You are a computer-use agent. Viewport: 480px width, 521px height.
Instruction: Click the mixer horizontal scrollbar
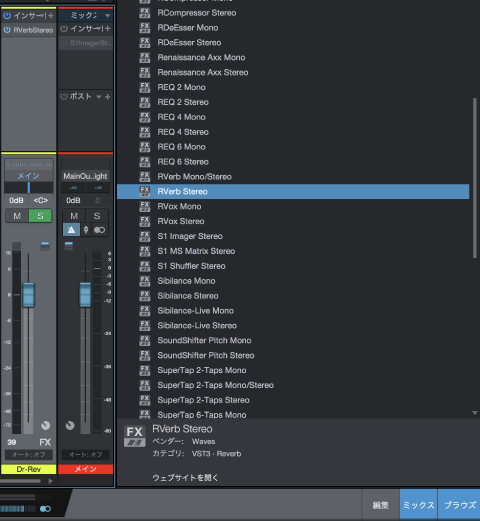[x=21, y=481]
